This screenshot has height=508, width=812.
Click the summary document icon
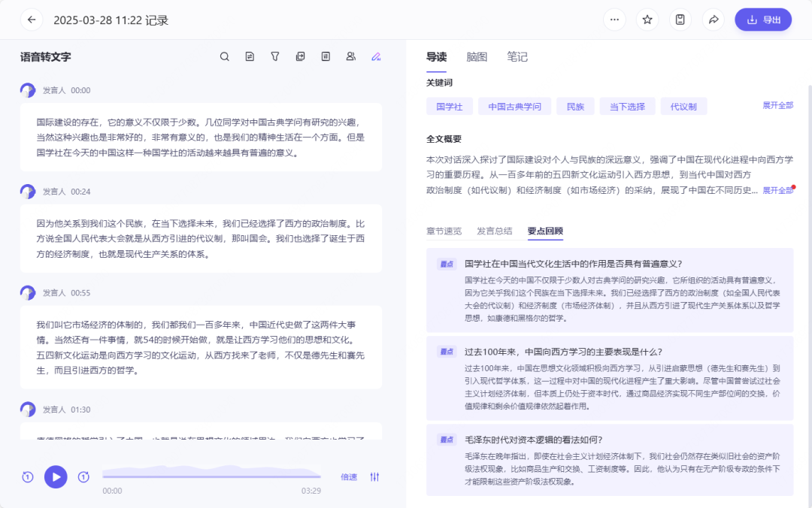[326, 56]
